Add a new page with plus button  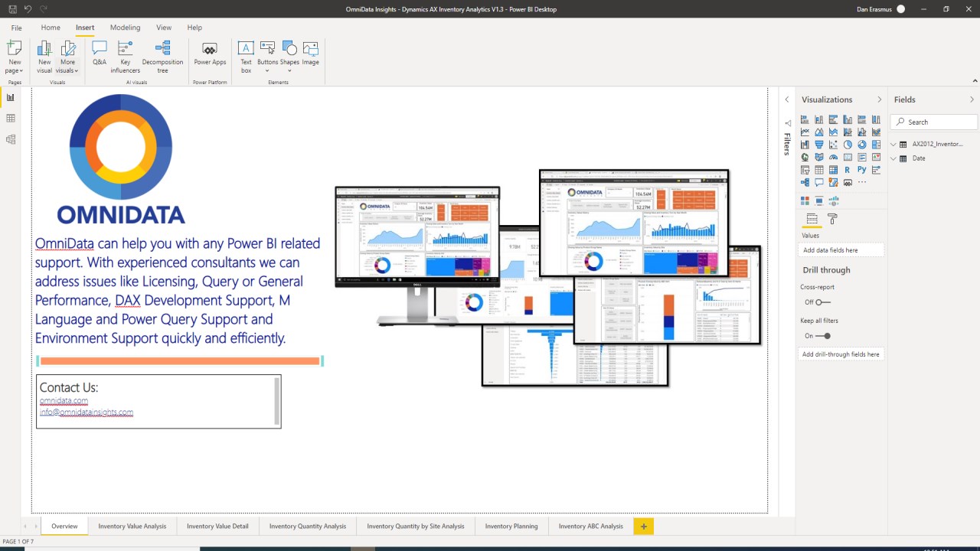tap(644, 527)
